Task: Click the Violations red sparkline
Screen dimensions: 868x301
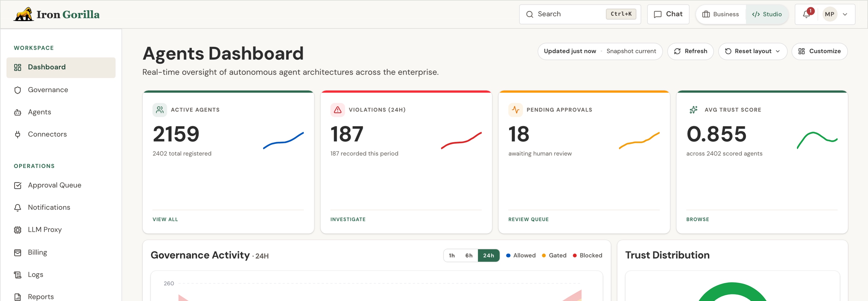Action: coord(461,140)
